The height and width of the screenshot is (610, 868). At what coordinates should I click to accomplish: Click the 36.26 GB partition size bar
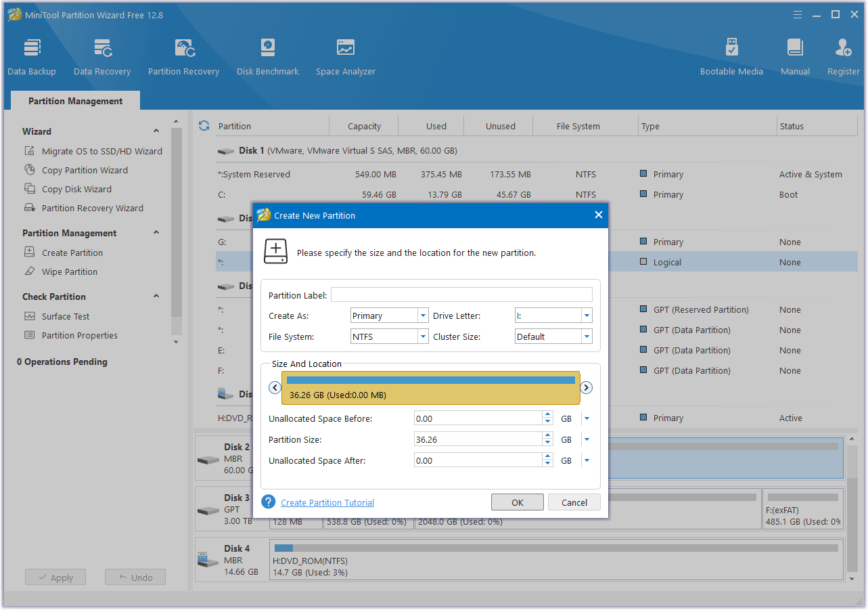[431, 388]
